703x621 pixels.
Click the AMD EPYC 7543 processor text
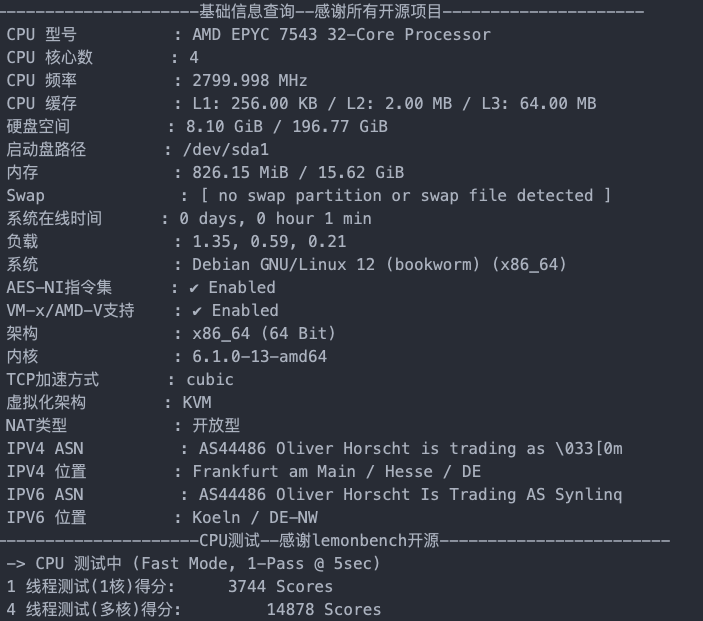coord(341,35)
